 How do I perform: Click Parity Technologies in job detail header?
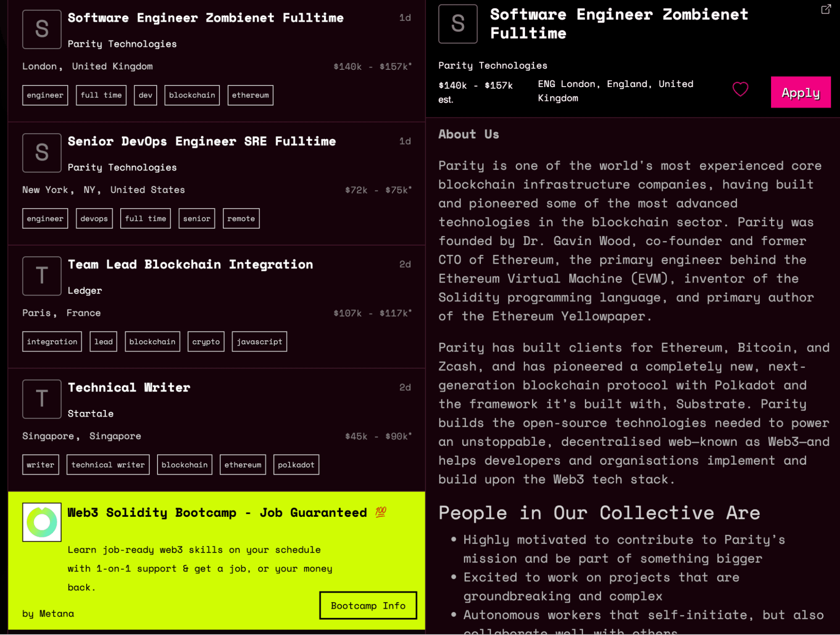point(493,66)
